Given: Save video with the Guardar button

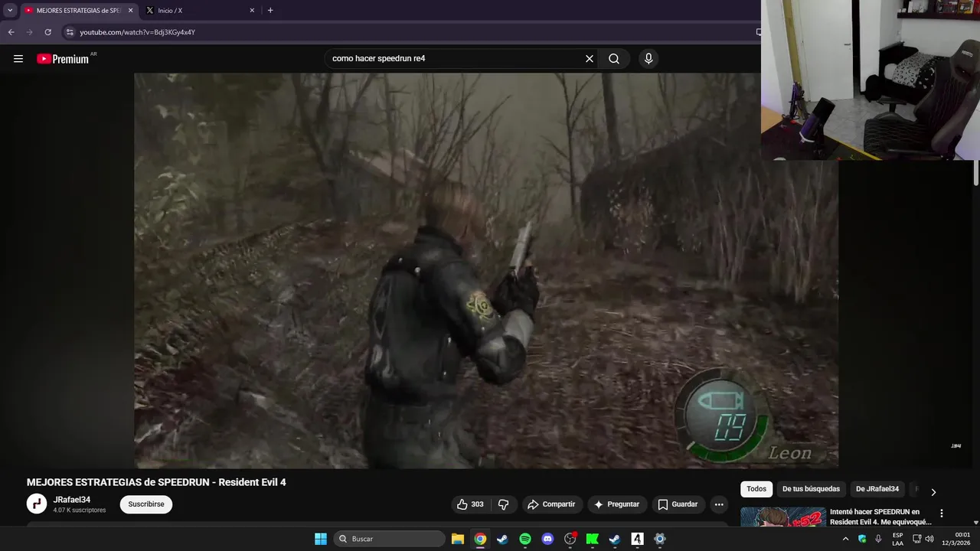Looking at the screenshot, I should click(x=678, y=504).
